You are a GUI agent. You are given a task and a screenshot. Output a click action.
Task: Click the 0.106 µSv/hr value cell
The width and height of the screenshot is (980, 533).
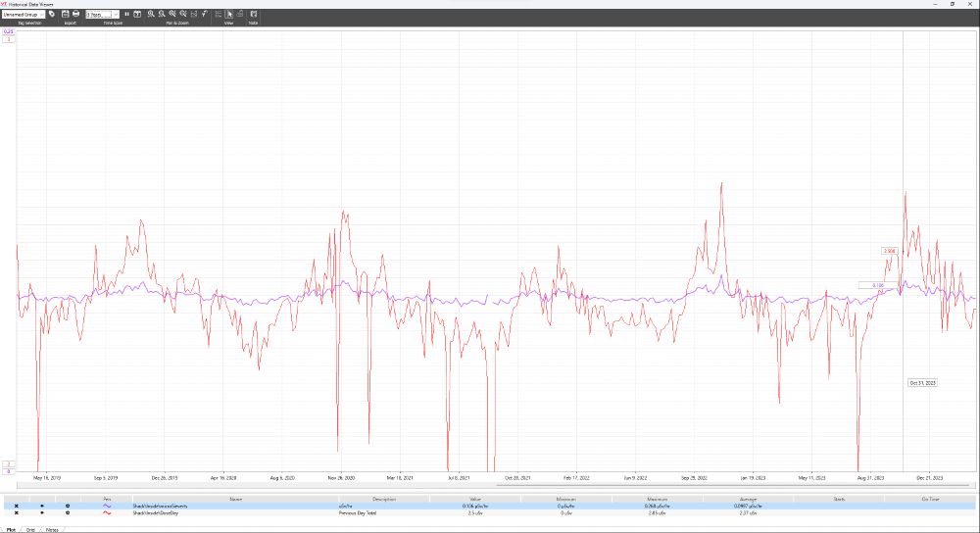pos(475,507)
